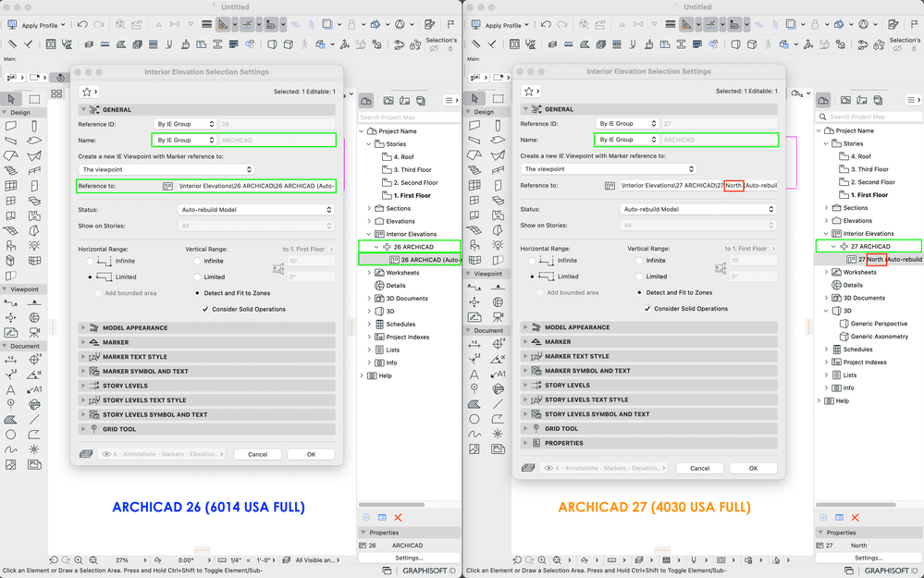
Task: Open the navigator options menu in the right ARCHICAD 27 window
Action: click(914, 100)
